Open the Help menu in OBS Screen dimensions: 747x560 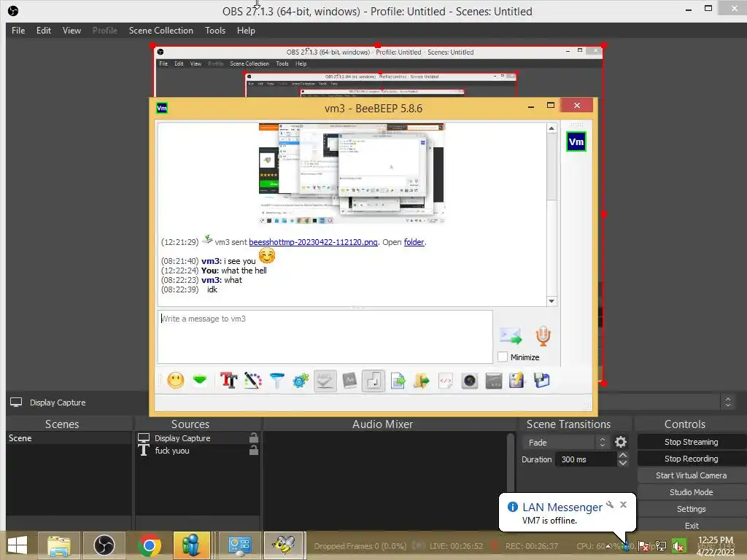click(246, 31)
